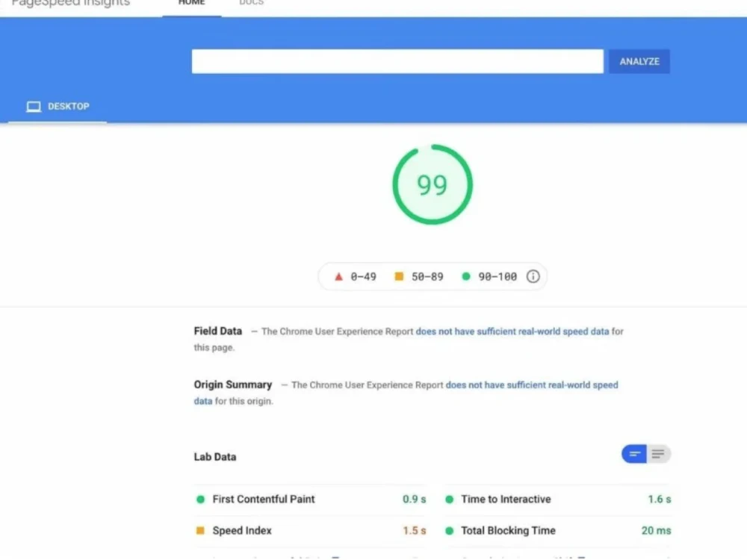This screenshot has height=560, width=747.
Task: Click green dot beside First Contentful Paint
Action: pos(200,499)
